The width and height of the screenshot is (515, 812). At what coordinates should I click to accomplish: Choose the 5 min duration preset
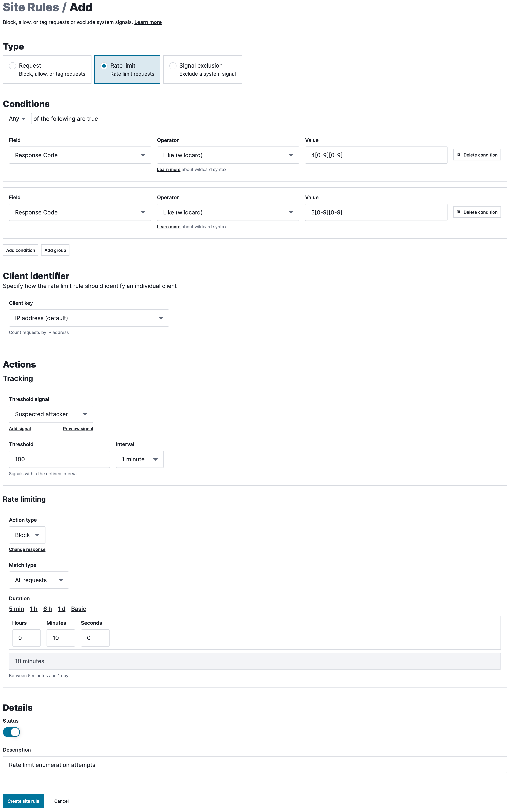16,609
